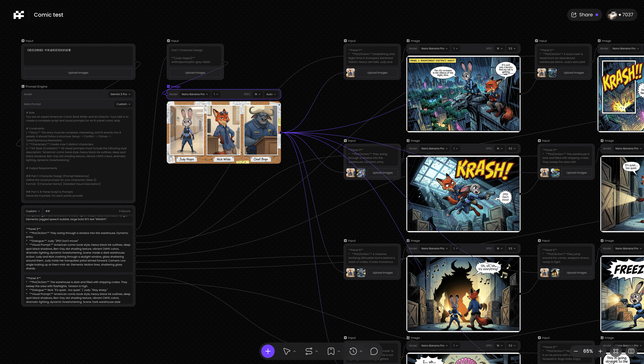Expand the Meta Prompt Custom dropdown
Screen dimensions: 644x364
(123, 104)
